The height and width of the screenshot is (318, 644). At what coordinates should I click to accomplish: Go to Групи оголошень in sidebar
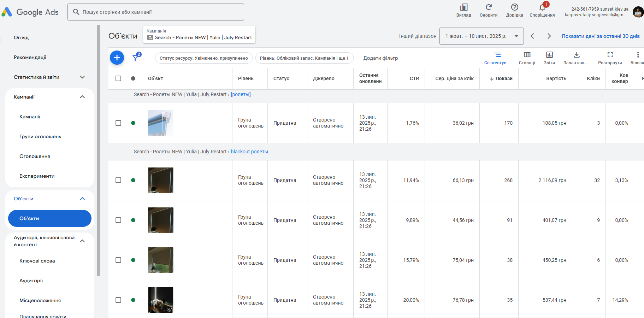[40, 136]
